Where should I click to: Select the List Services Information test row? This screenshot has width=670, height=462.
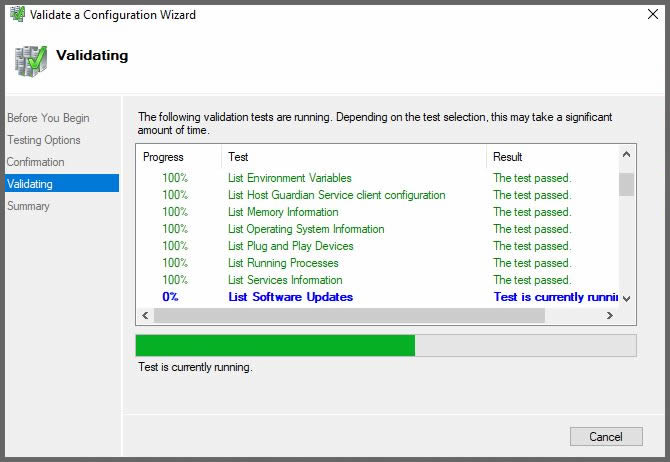[x=285, y=280]
